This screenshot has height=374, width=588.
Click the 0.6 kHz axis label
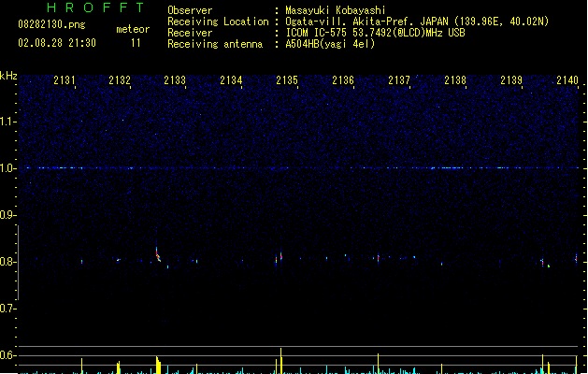(8, 355)
